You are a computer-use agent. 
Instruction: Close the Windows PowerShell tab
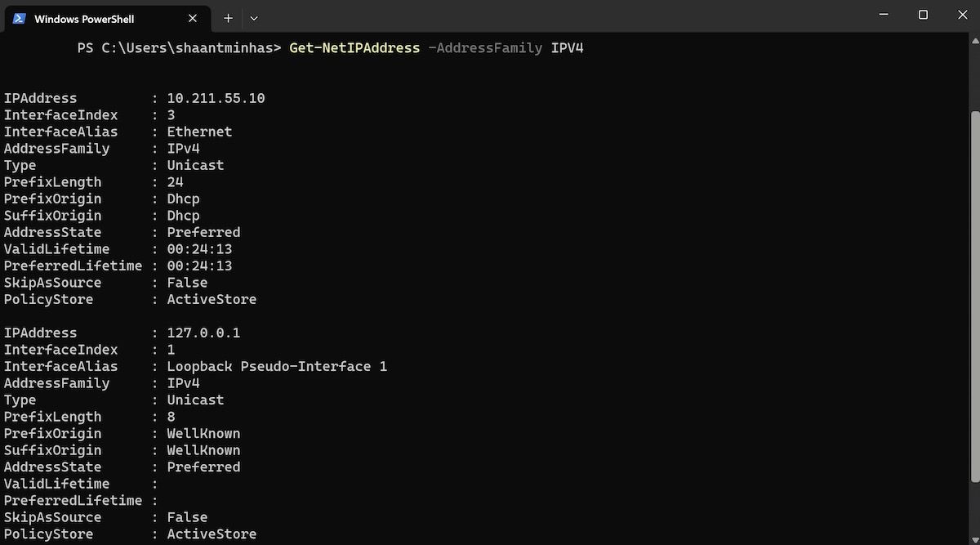[192, 18]
